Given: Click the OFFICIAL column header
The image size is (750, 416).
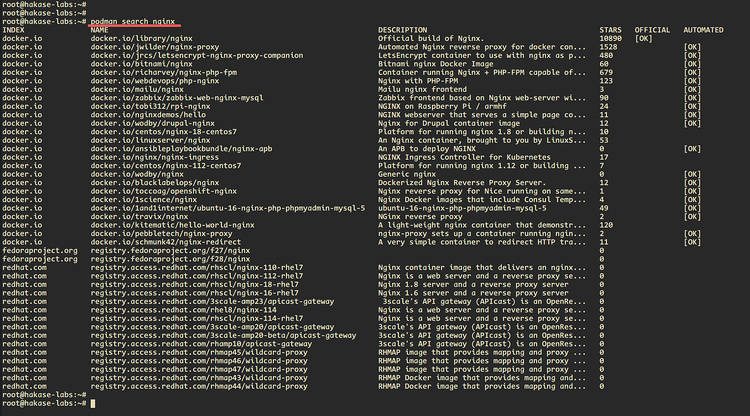Looking at the screenshot, I should pos(652,30).
